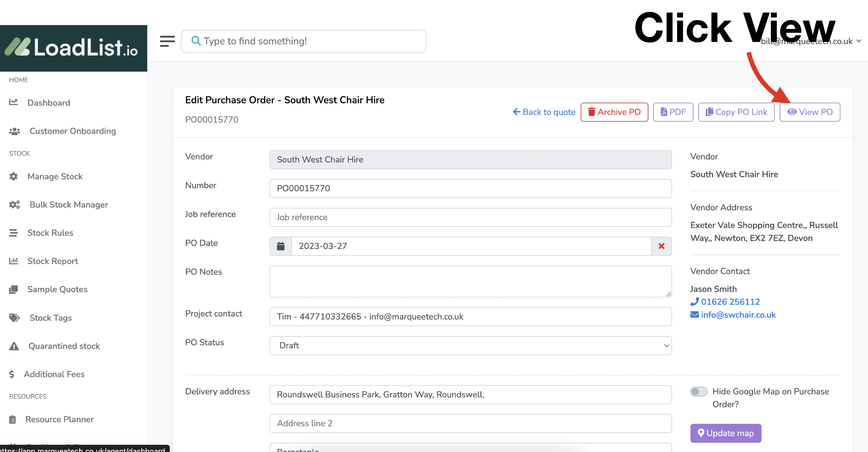This screenshot has height=452, width=868.
Task: Expand the user account dropdown arrow
Action: (x=859, y=41)
